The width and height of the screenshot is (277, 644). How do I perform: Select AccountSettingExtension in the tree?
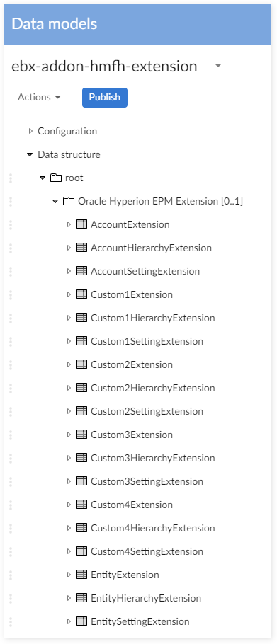click(145, 272)
